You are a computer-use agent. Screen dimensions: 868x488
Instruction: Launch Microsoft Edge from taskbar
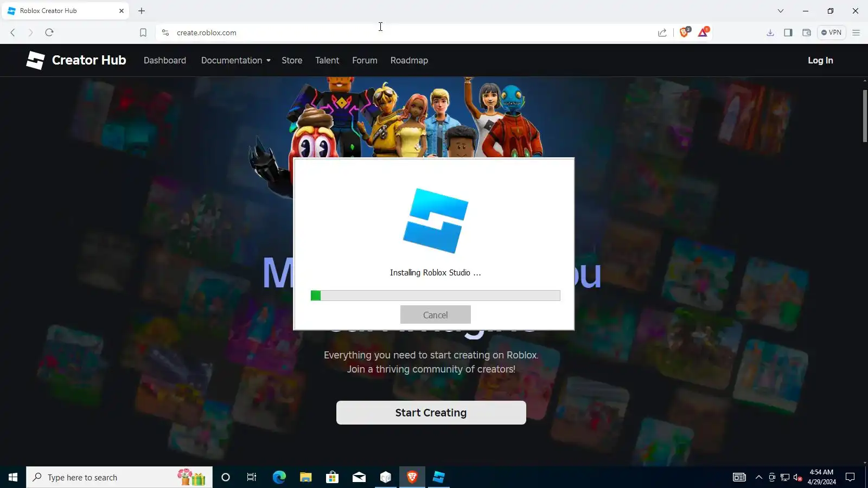pos(279,477)
